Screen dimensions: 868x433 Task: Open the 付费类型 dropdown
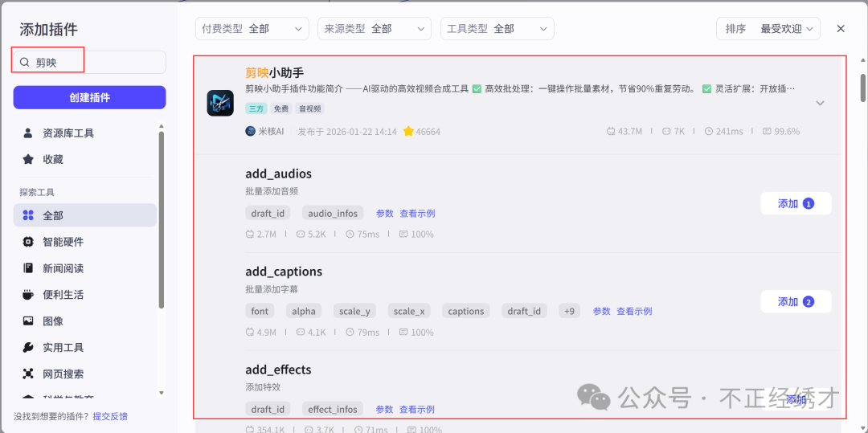click(252, 29)
